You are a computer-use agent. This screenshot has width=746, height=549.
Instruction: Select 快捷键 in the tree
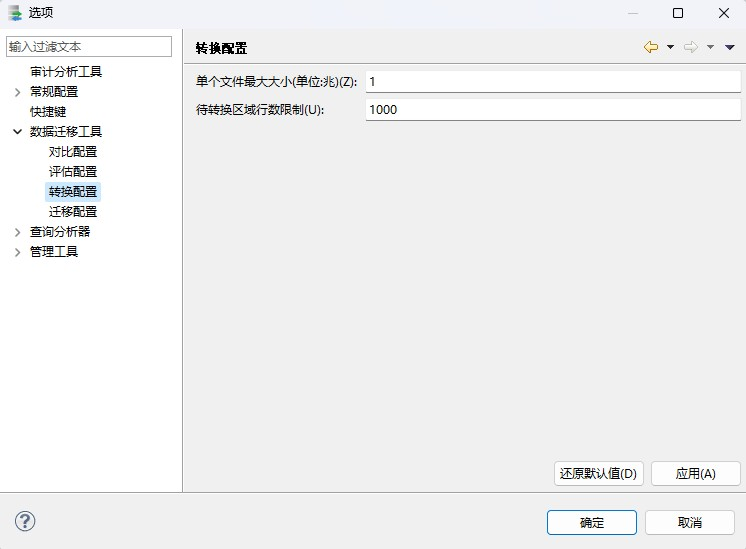[x=48, y=111]
